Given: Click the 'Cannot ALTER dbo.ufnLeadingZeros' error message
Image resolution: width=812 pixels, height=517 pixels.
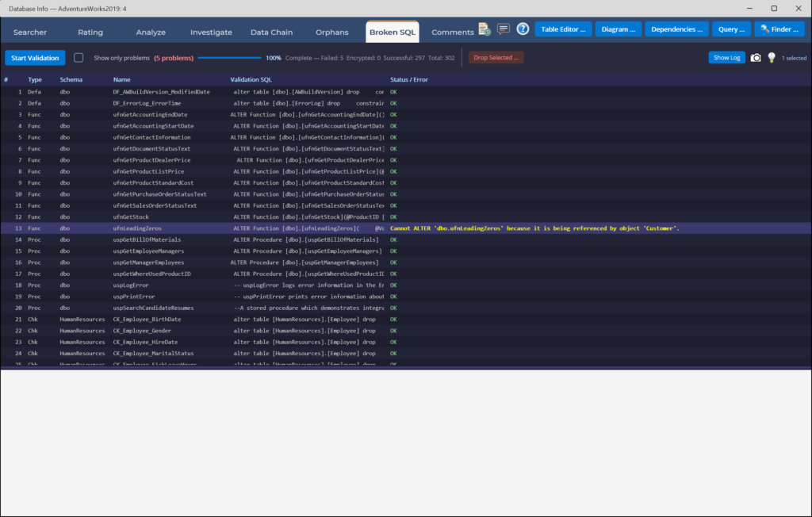Looking at the screenshot, I should (534, 228).
